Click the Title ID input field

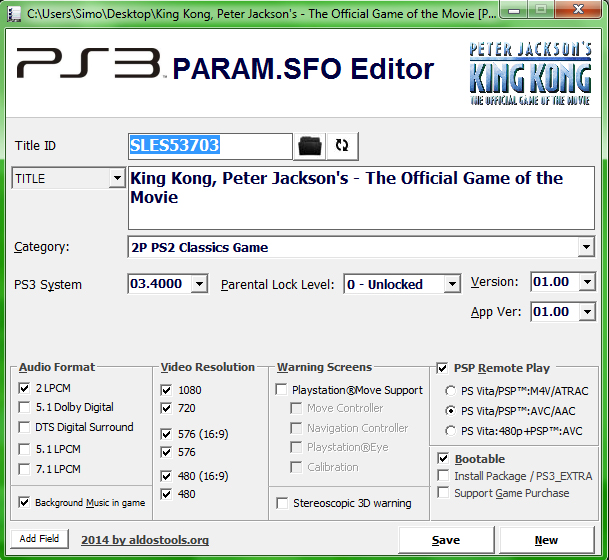(x=210, y=146)
